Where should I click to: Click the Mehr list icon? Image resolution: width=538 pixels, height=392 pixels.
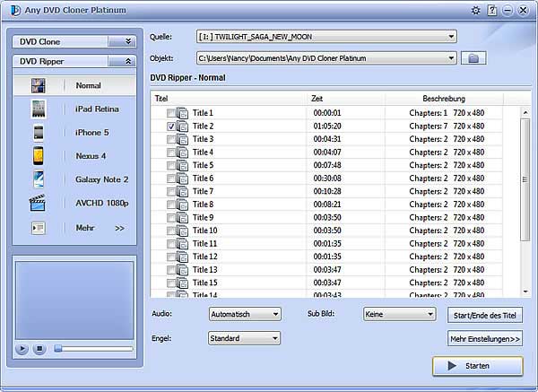pos(38,228)
